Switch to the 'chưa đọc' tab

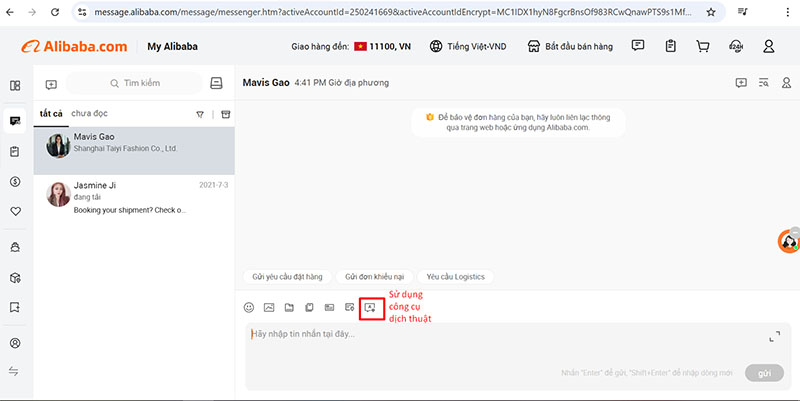(89, 114)
